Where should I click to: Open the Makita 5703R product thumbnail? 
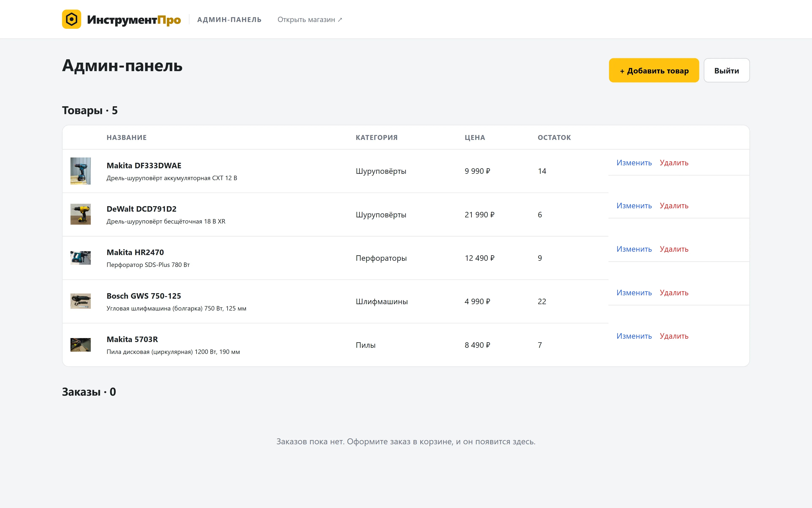click(81, 345)
